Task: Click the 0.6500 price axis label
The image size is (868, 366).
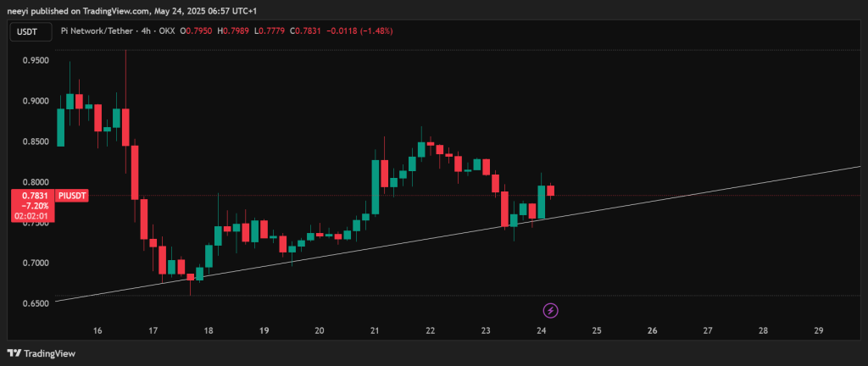Action: point(36,303)
